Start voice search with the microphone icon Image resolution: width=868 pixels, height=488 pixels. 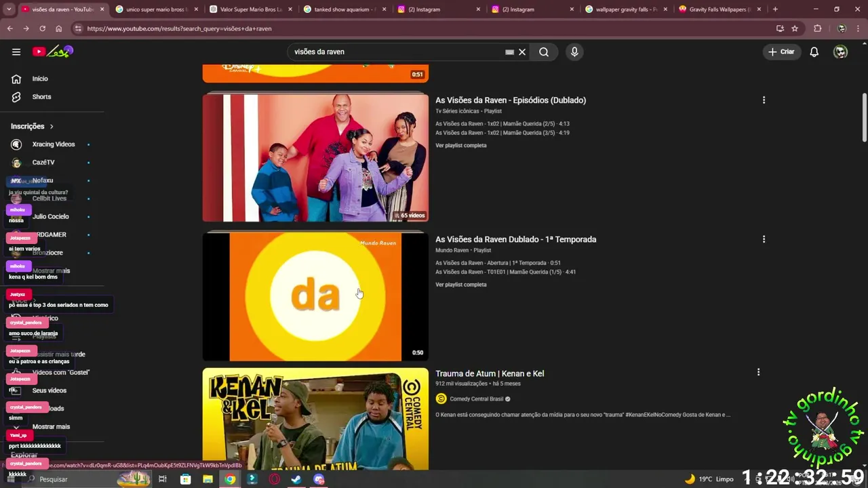[574, 52]
